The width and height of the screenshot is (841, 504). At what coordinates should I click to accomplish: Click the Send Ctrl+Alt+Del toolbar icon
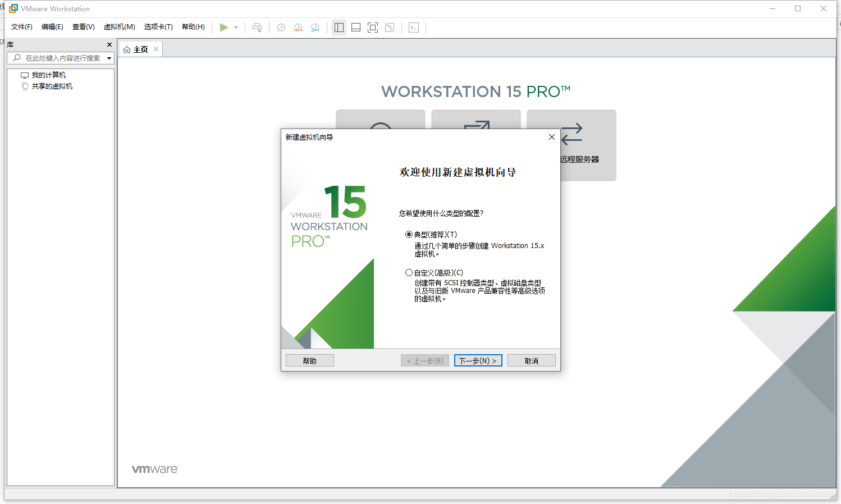pos(257,28)
